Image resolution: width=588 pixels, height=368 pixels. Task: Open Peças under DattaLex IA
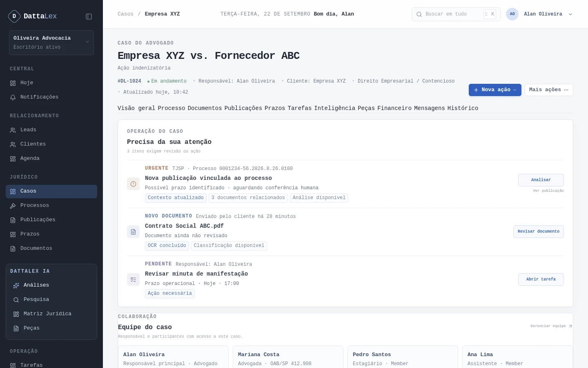[51, 328]
